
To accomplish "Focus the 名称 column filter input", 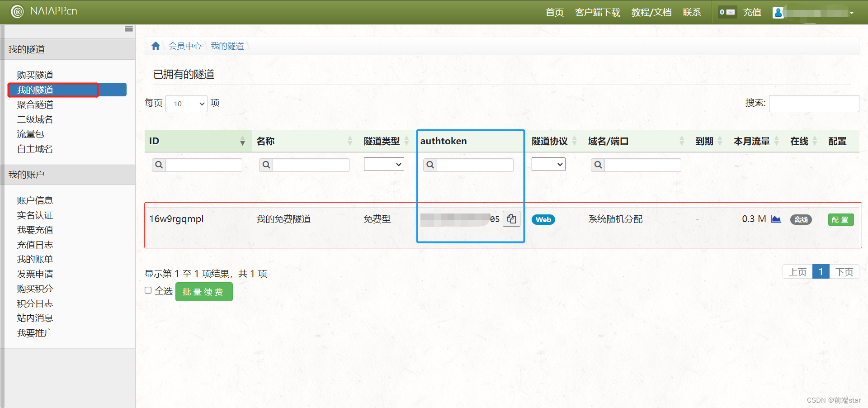I will (x=311, y=165).
